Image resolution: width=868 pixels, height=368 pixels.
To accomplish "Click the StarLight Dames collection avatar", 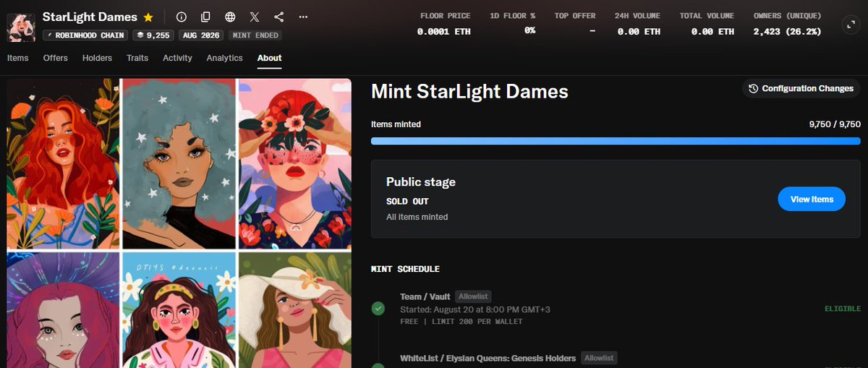I will pos(21,26).
